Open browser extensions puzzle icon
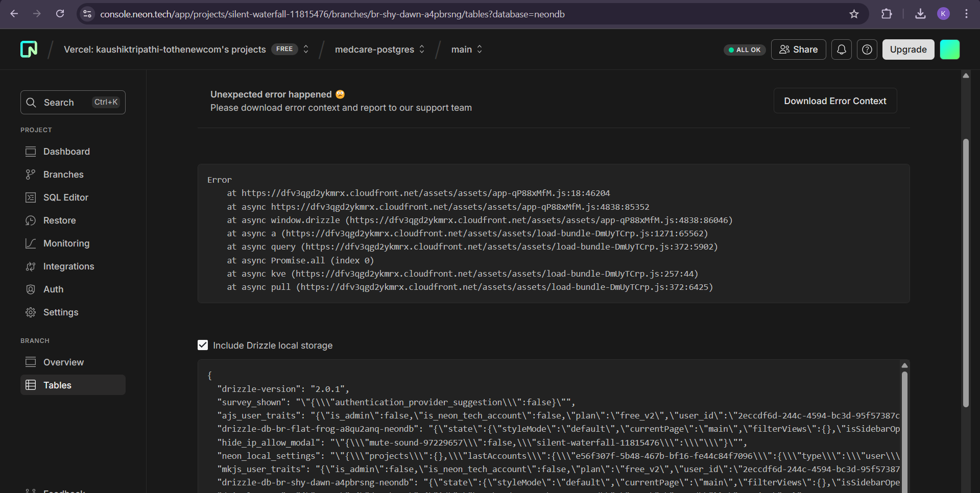Image resolution: width=980 pixels, height=493 pixels. click(887, 14)
